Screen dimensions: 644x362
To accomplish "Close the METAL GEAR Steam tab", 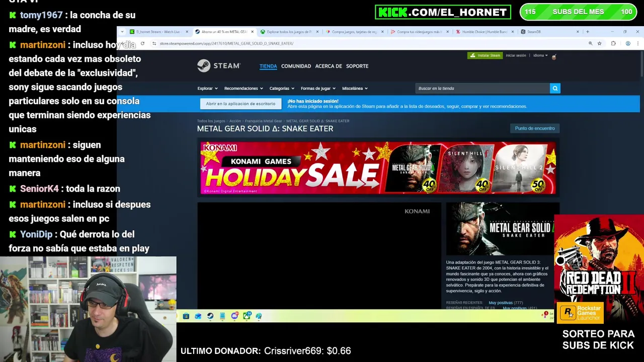I will (252, 32).
